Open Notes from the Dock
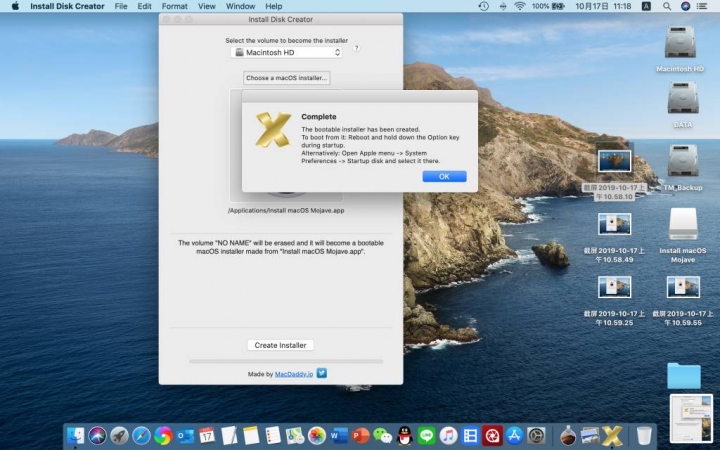720x450 pixels. point(251,435)
